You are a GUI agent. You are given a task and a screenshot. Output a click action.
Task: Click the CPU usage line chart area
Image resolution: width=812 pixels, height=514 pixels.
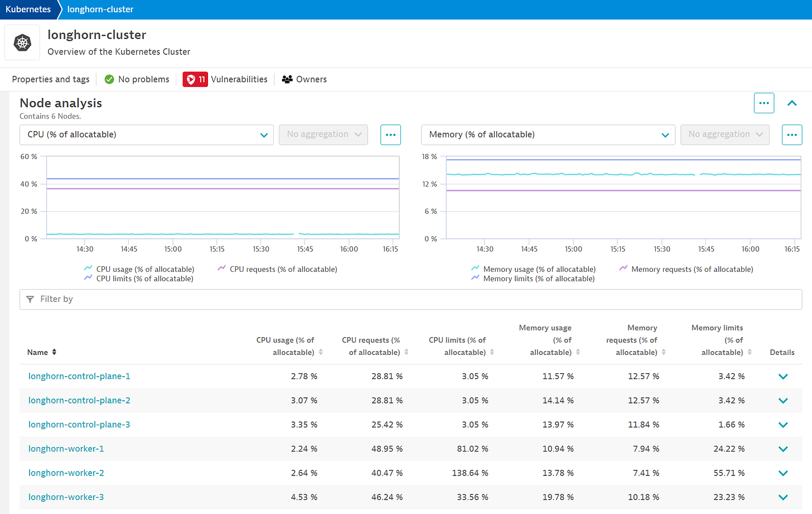coord(223,197)
